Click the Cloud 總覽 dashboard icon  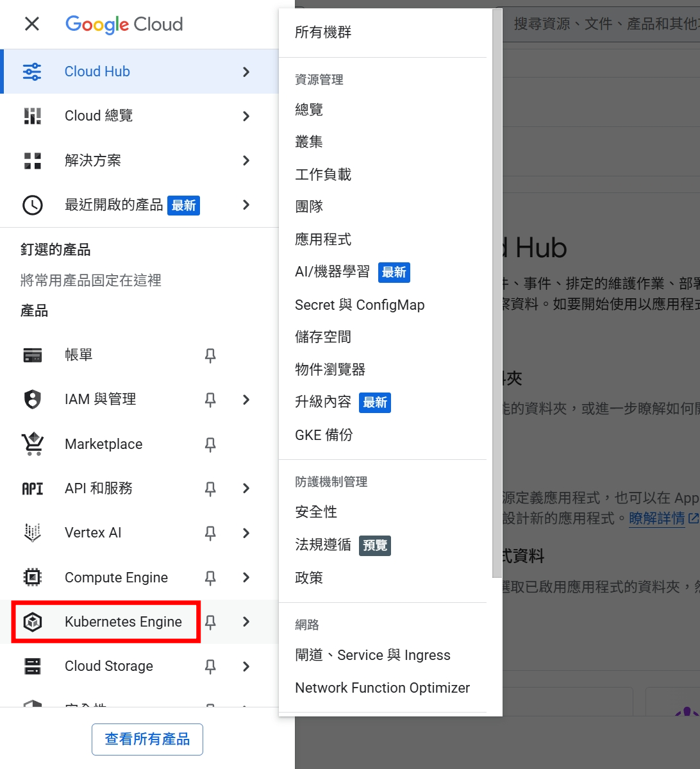[32, 116]
